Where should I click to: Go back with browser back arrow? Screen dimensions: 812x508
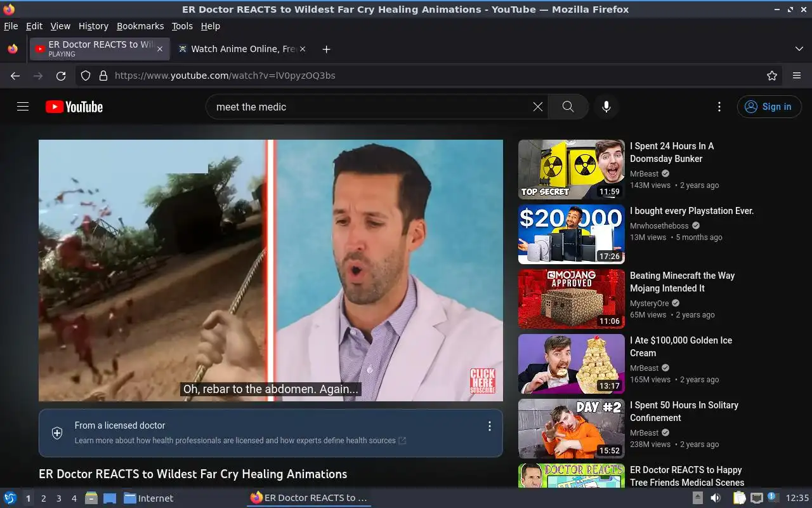tap(15, 76)
